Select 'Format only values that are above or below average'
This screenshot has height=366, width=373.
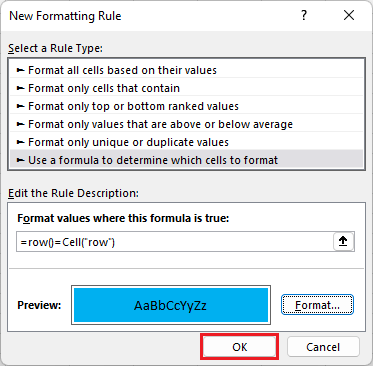[186, 124]
